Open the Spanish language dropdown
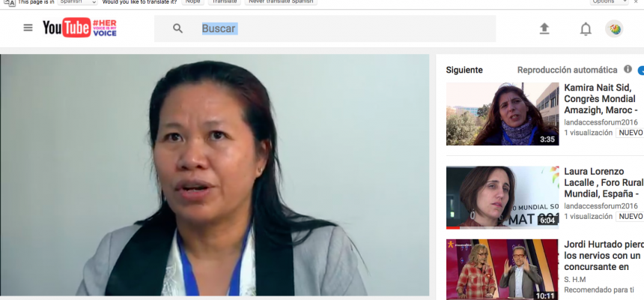 tap(77, 1)
